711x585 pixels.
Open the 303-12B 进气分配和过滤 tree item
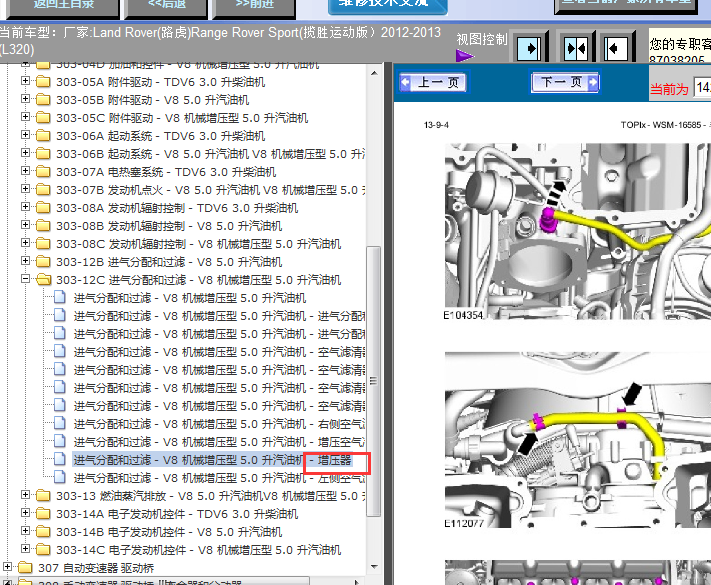click(x=169, y=262)
